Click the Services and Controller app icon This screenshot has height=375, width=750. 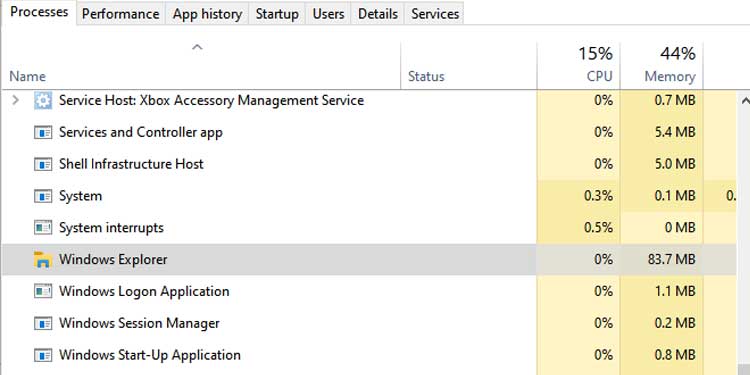tap(43, 132)
